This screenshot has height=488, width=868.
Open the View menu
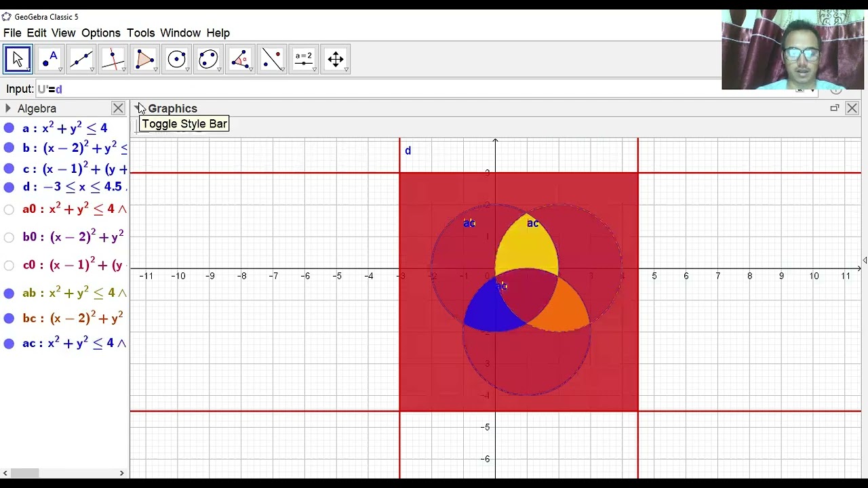[63, 33]
